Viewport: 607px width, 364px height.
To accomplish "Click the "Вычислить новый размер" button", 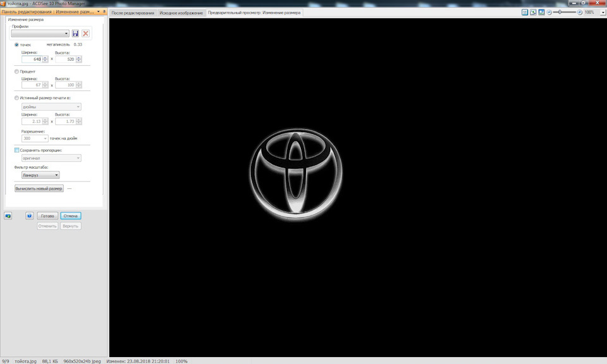I will [39, 188].
